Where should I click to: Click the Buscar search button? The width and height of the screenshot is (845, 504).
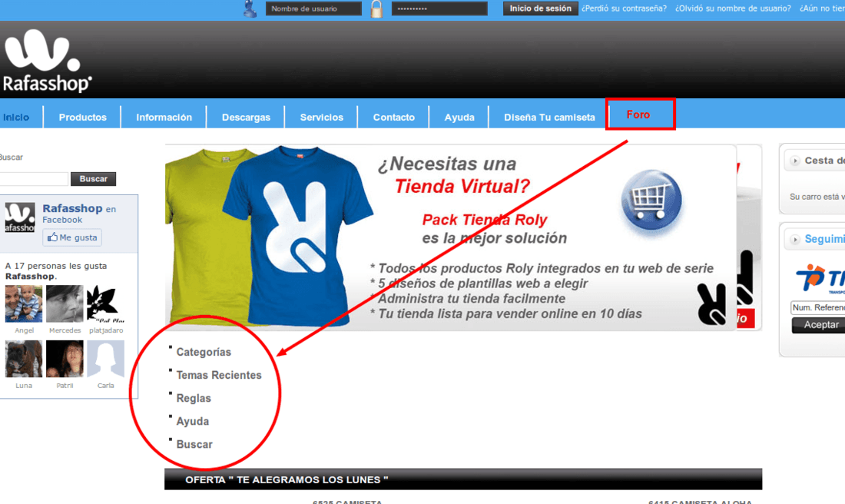(93, 179)
